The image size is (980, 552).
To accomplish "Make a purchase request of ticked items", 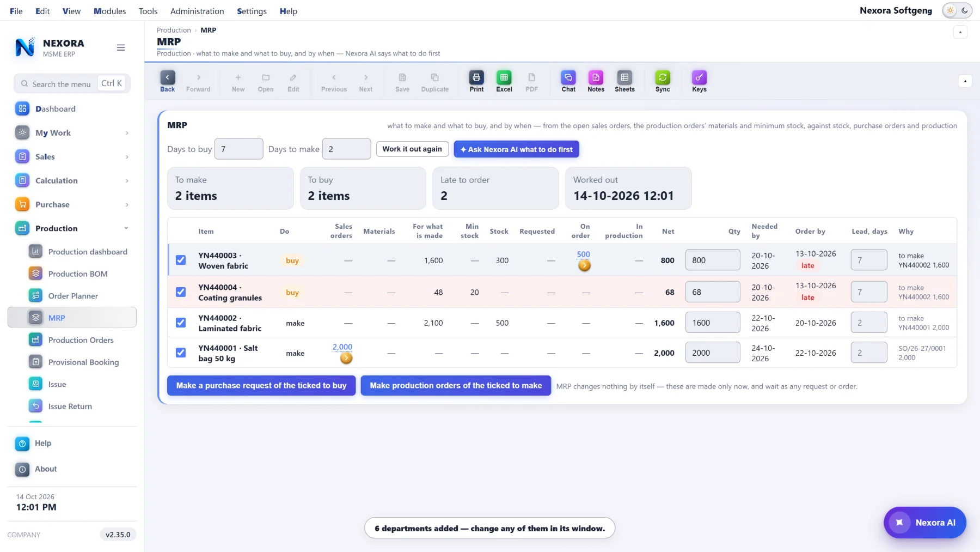I will click(x=261, y=386).
